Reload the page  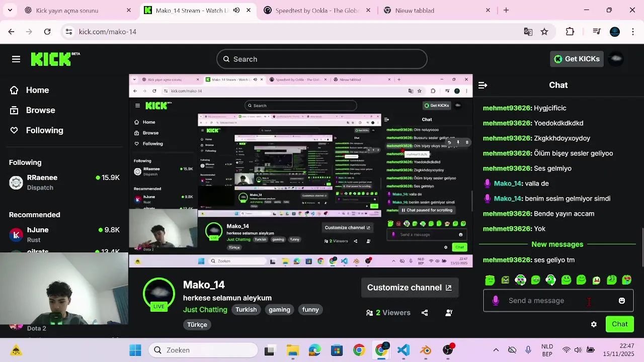point(47,32)
